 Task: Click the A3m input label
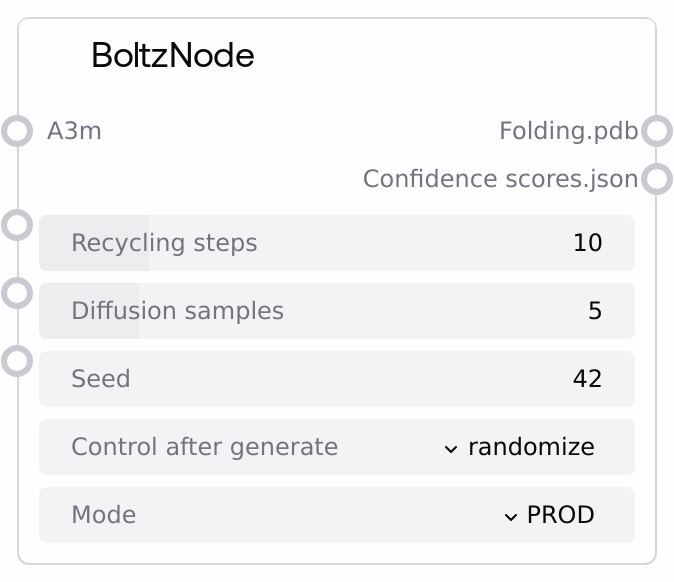[x=74, y=131]
